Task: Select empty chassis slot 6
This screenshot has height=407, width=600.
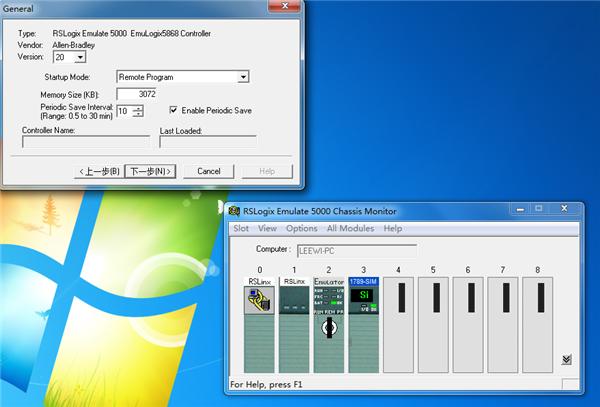Action: 468,325
